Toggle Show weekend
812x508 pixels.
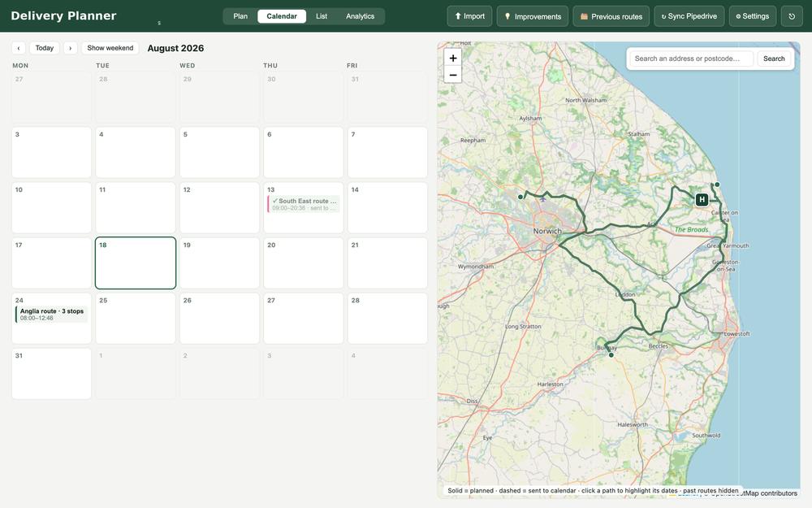pos(110,48)
